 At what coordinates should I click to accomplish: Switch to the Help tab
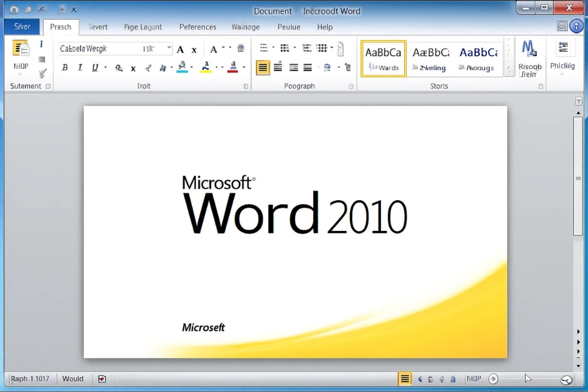[325, 27]
